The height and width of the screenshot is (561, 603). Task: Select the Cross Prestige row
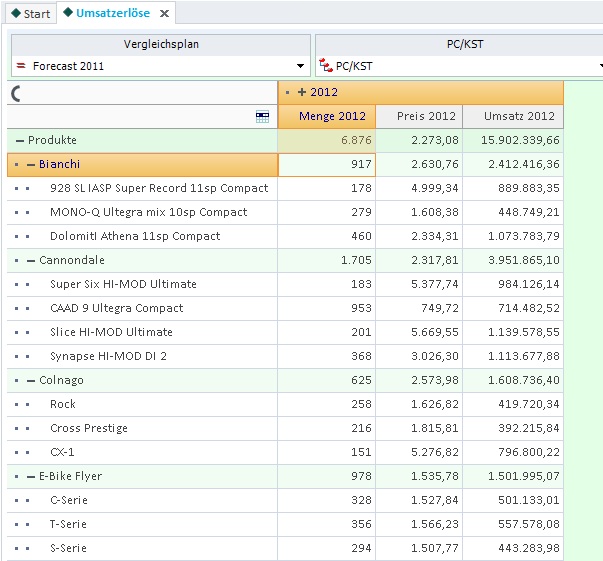142,428
